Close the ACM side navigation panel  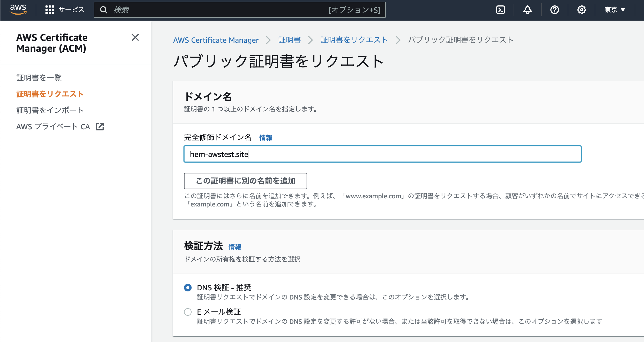(x=135, y=37)
